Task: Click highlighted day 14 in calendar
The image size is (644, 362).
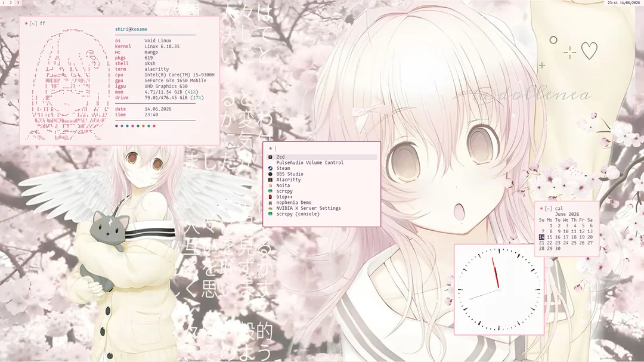Action: coord(541,237)
